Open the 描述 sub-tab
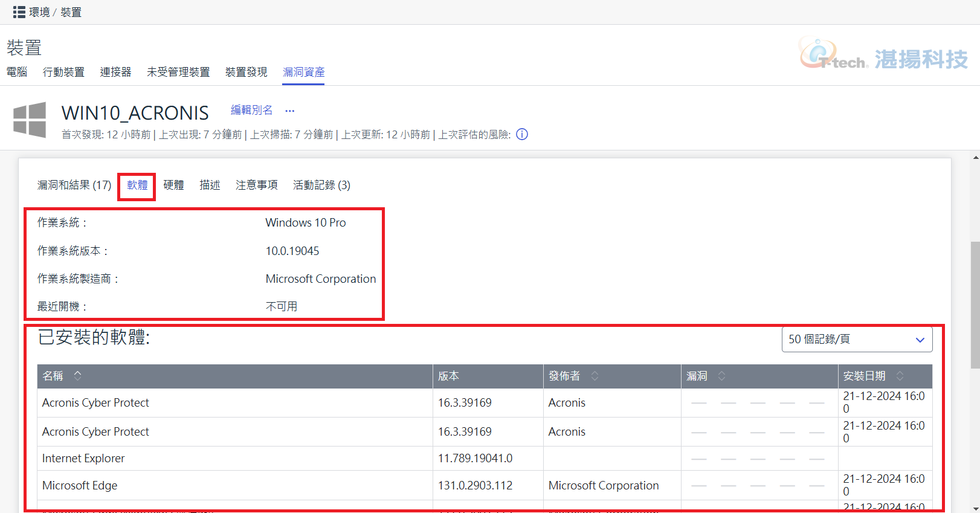 [210, 185]
